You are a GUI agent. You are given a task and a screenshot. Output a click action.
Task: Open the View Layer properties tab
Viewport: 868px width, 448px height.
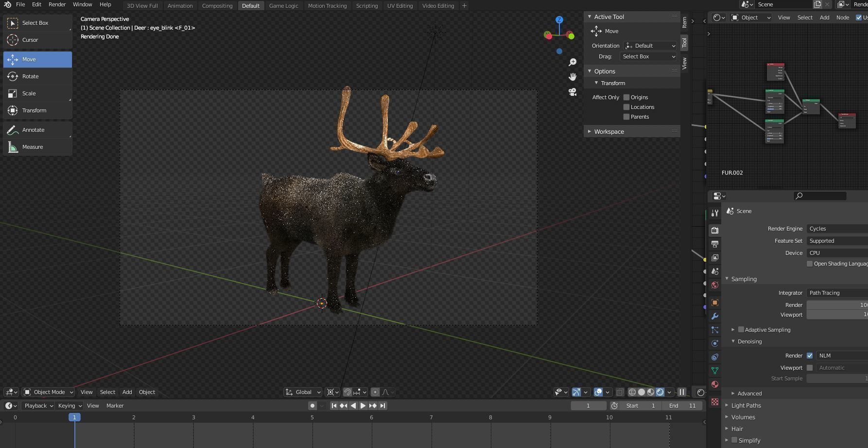pyautogui.click(x=715, y=257)
